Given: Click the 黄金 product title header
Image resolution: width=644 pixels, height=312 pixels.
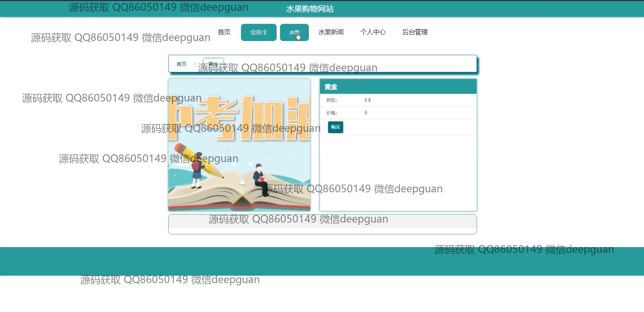Looking at the screenshot, I should [x=331, y=87].
